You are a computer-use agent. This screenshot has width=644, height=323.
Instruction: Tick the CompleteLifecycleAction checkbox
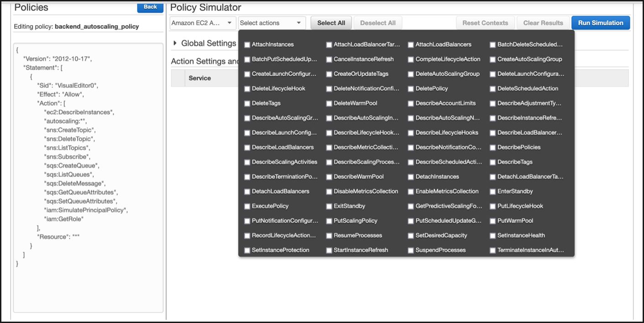click(411, 59)
